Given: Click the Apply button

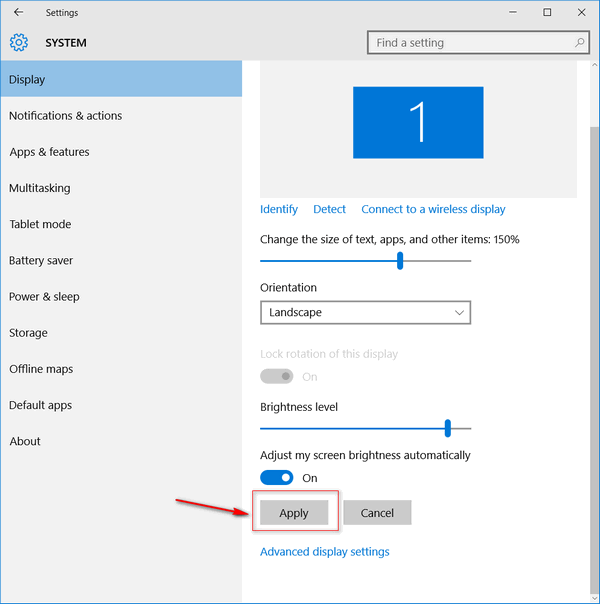Looking at the screenshot, I should click(x=294, y=513).
